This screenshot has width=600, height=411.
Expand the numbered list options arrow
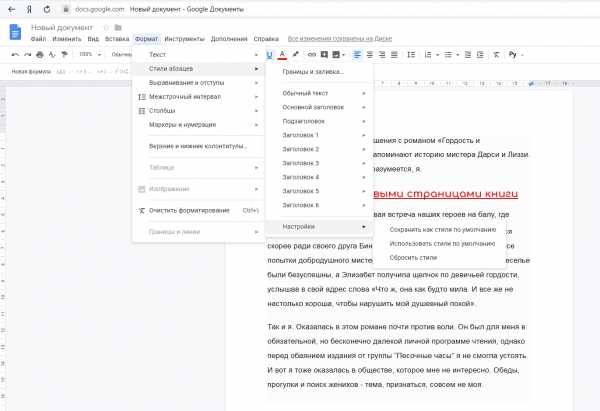437,55
